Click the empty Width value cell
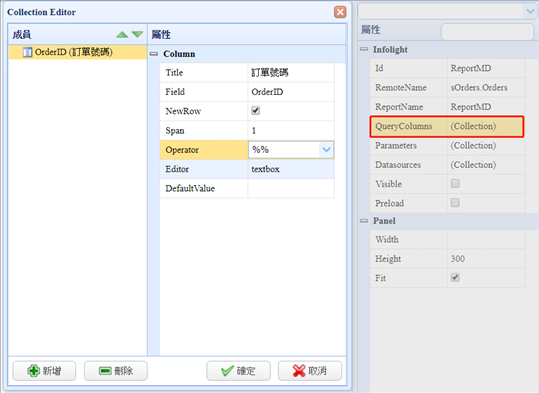This screenshot has width=539, height=393. tap(486, 239)
